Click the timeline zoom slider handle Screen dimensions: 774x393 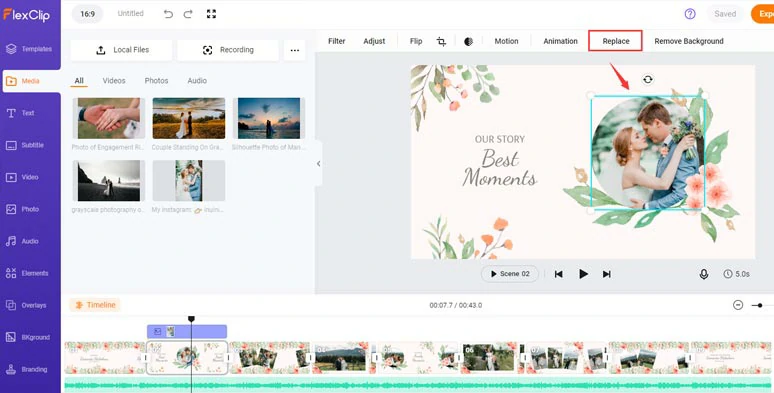point(760,306)
